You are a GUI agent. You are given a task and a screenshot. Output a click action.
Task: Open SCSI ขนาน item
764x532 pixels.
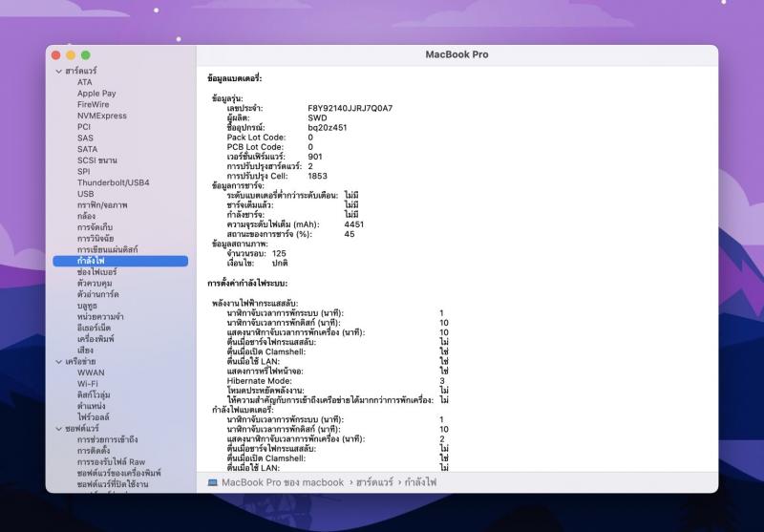tap(97, 160)
